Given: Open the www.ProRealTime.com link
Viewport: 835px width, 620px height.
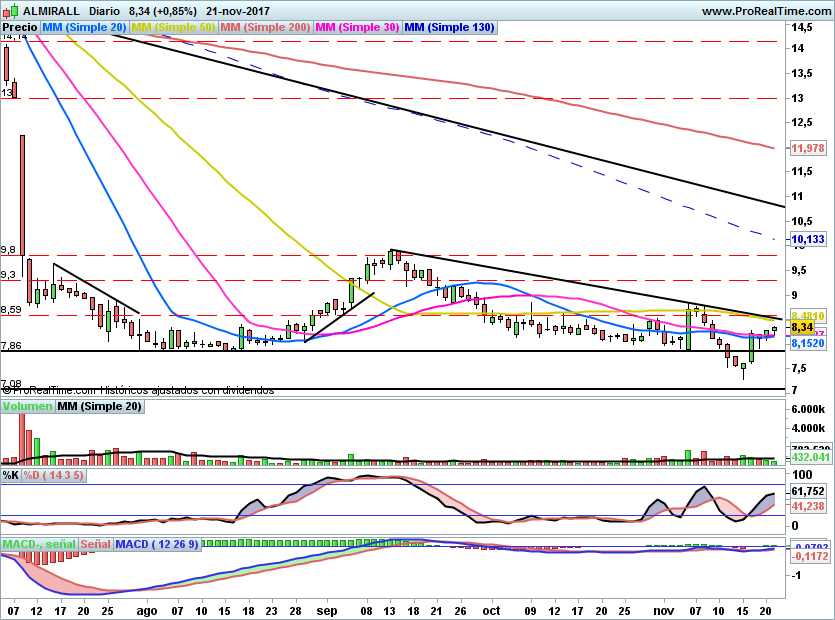Looking at the screenshot, I should click(766, 11).
